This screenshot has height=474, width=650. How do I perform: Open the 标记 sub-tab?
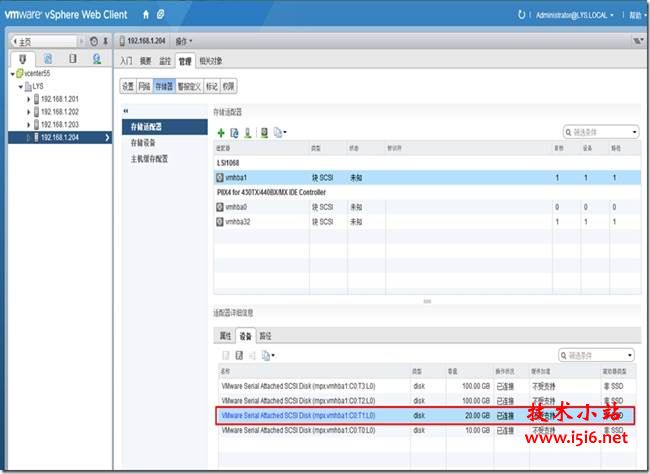(x=212, y=86)
